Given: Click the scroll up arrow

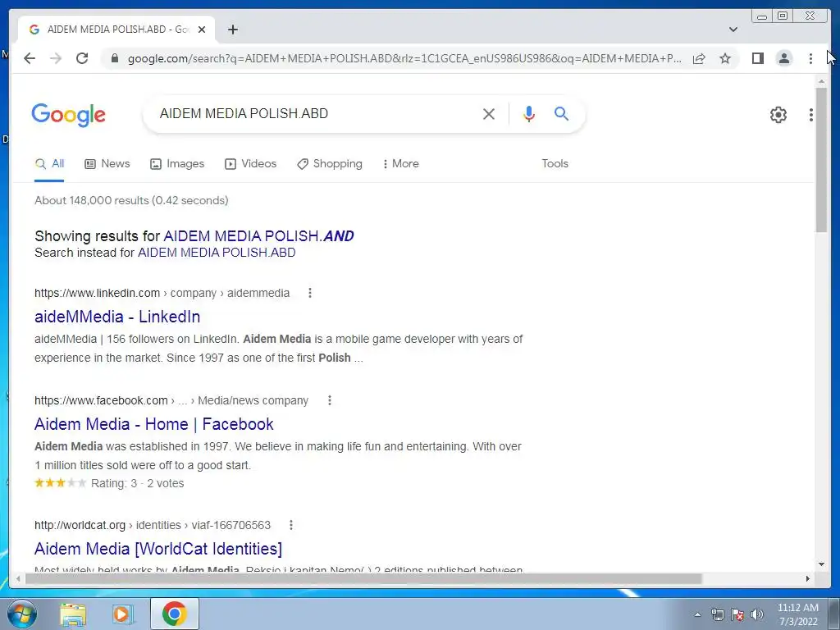Looking at the screenshot, I should pyautogui.click(x=821, y=81).
